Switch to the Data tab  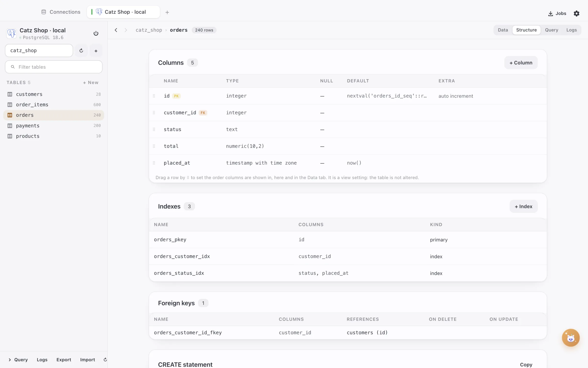point(503,30)
